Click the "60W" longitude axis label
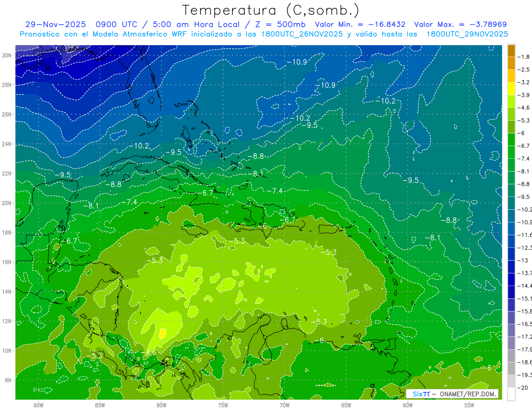532x411 pixels. pyautogui.click(x=408, y=406)
